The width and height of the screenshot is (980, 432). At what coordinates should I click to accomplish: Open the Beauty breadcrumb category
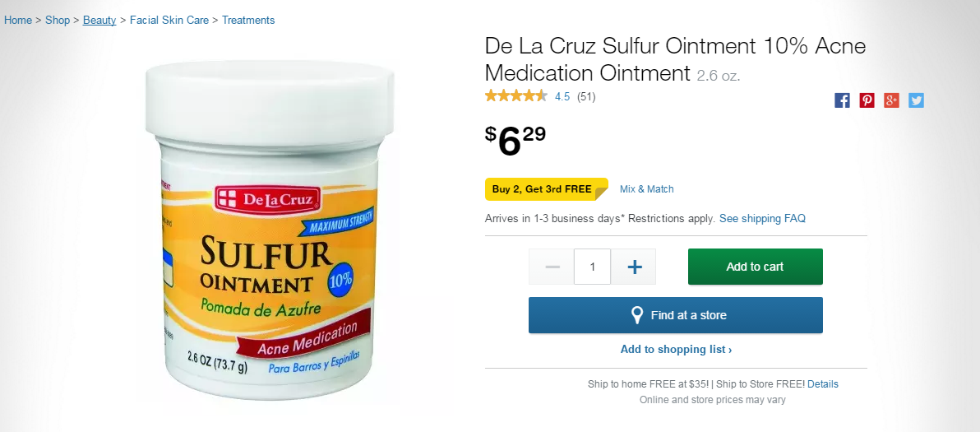point(99,20)
